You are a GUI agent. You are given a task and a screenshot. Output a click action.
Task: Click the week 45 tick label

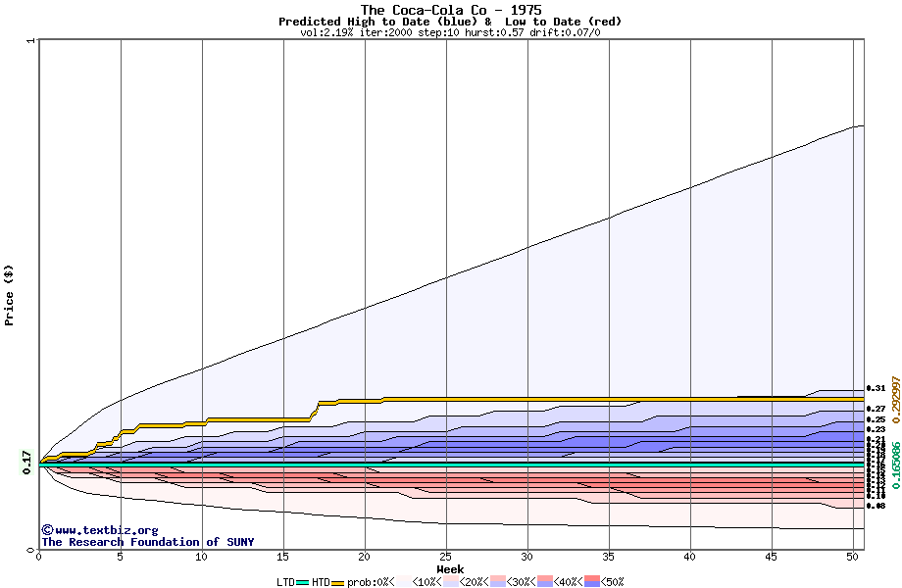771,557
